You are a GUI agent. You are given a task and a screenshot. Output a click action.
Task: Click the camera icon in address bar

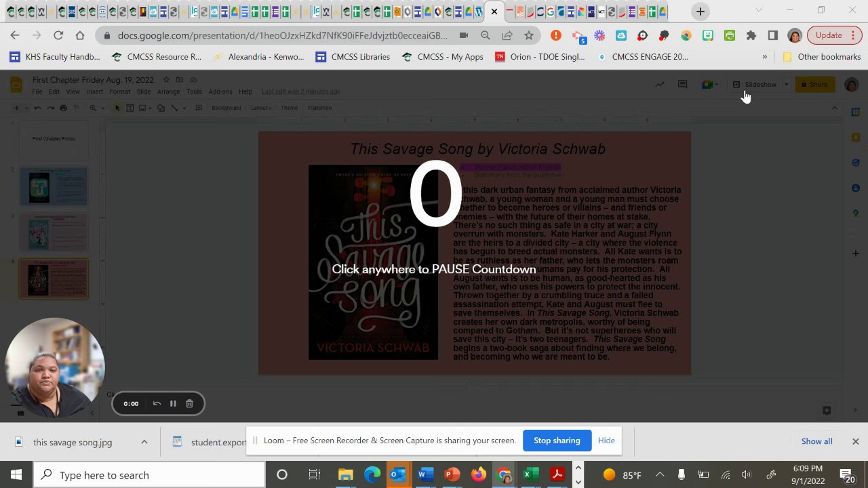click(464, 35)
